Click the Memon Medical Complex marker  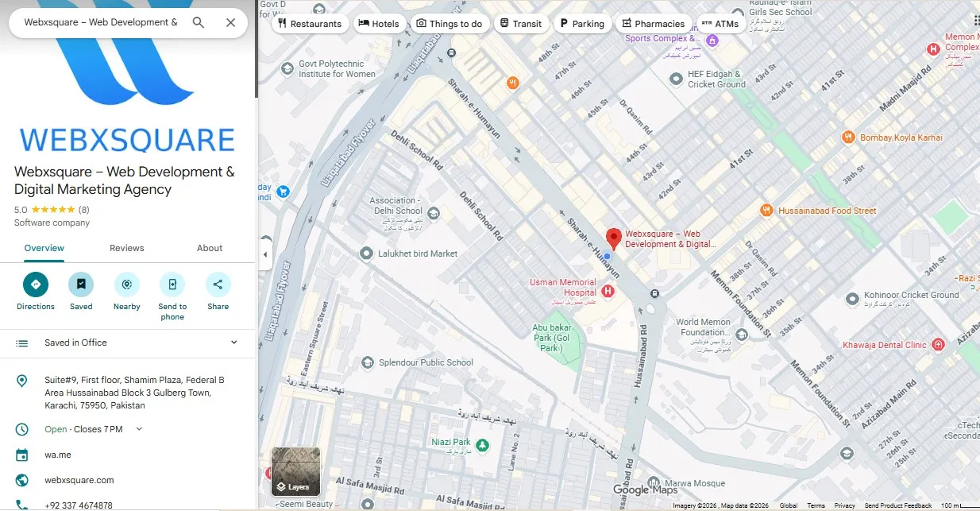(x=934, y=49)
